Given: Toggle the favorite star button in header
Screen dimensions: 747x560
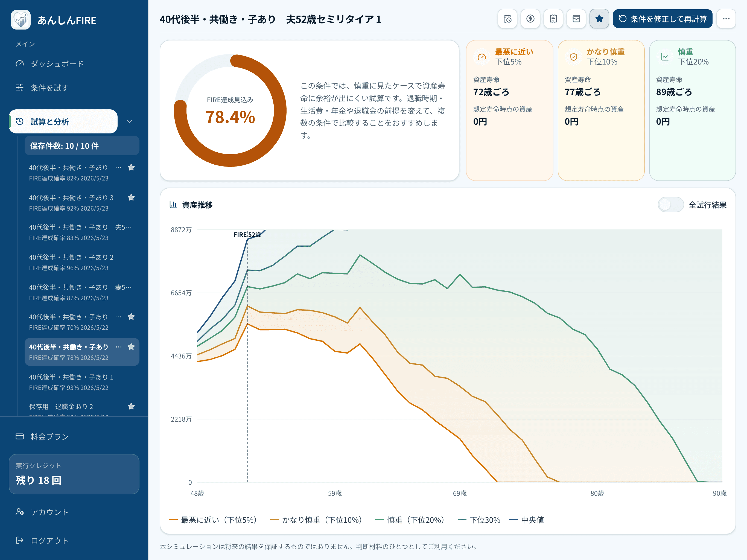Looking at the screenshot, I should pos(599,19).
